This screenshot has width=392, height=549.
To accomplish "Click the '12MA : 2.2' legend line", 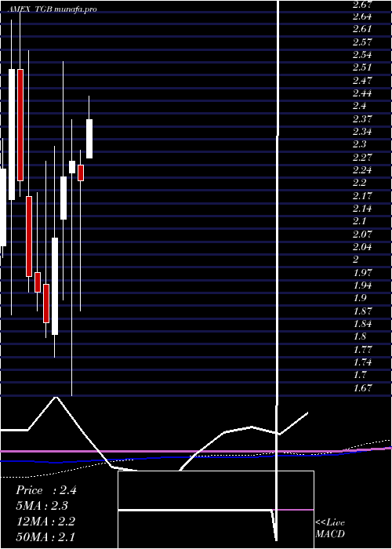I will 45,522.
